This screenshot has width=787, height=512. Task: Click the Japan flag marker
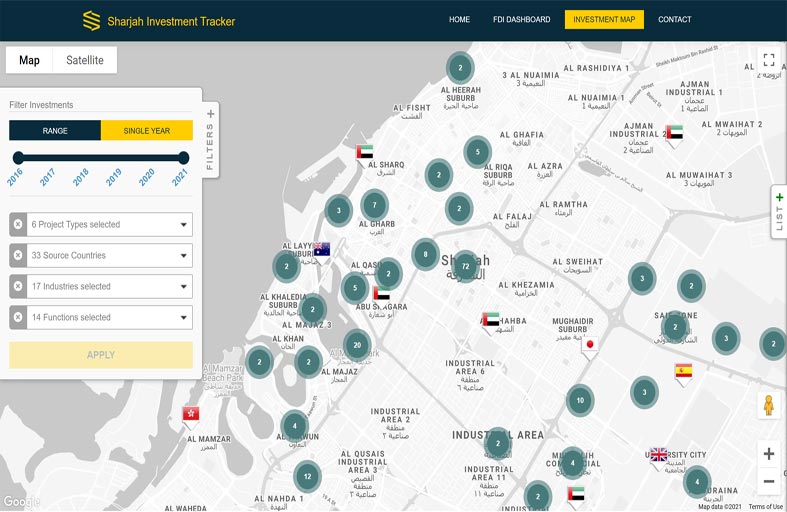(x=590, y=346)
